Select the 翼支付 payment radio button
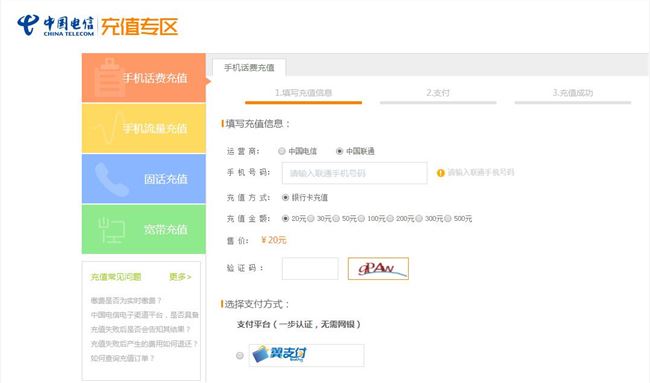This screenshot has height=383, width=650. point(240,355)
